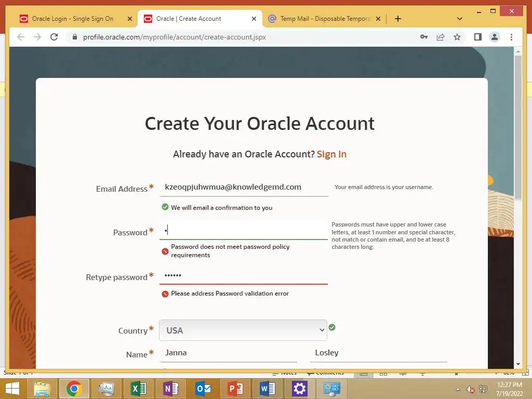Switch to Oracle Login - Single Sign On tab

pyautogui.click(x=72, y=19)
